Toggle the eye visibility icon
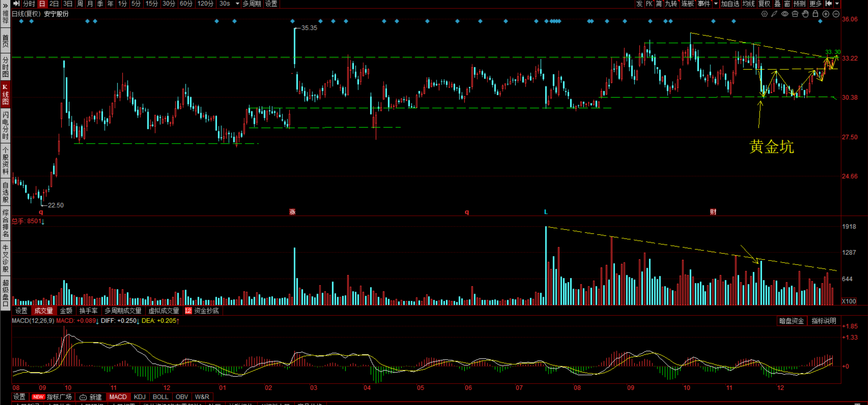 (785, 14)
